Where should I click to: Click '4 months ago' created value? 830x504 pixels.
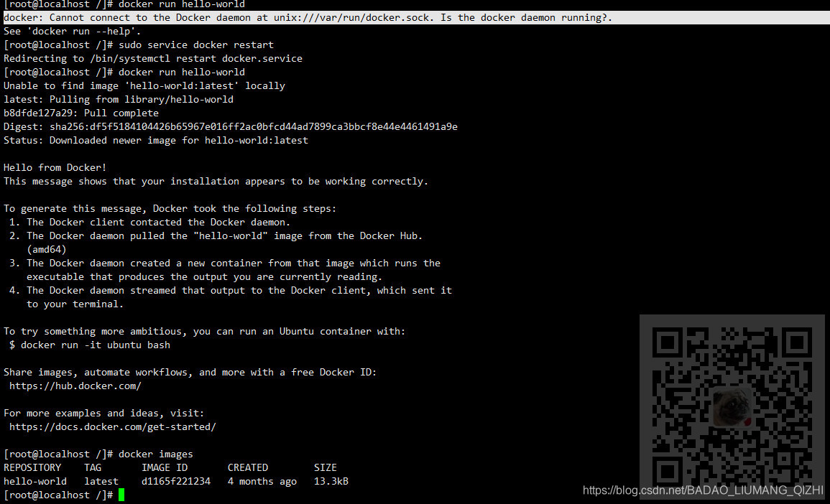click(x=262, y=482)
